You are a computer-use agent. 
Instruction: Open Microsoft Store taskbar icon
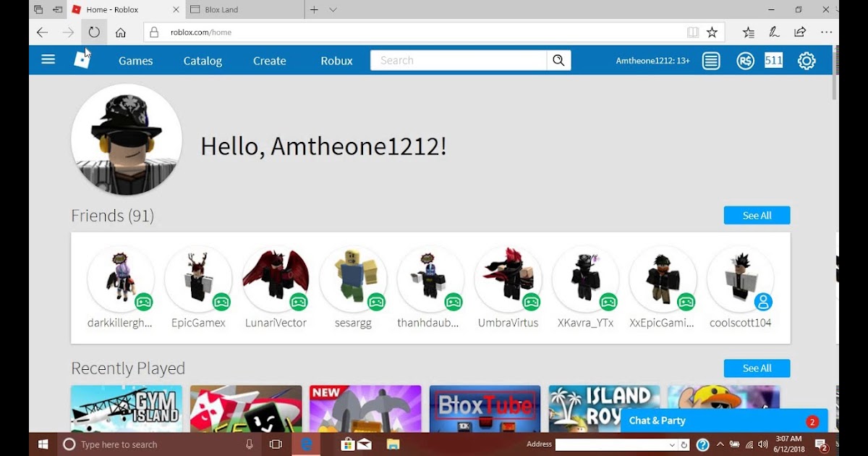tap(347, 444)
